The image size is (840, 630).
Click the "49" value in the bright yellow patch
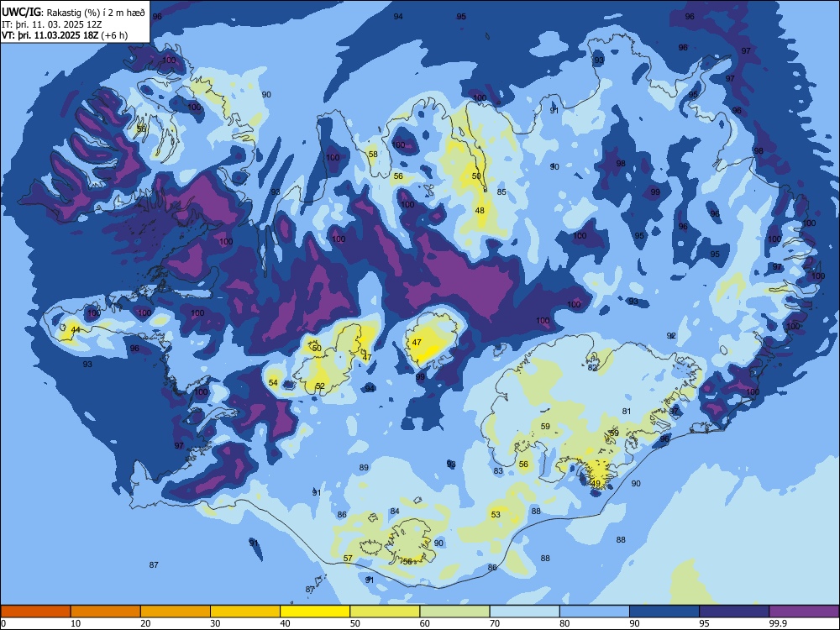point(596,483)
